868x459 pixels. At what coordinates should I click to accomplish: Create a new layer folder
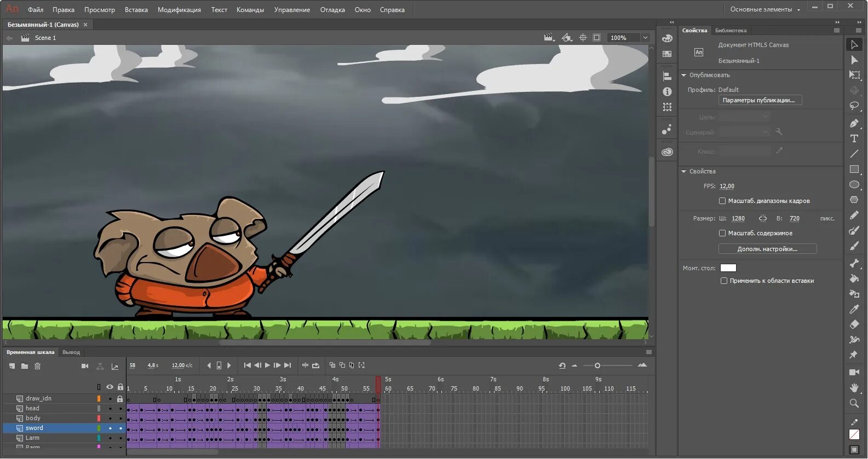pyautogui.click(x=25, y=366)
